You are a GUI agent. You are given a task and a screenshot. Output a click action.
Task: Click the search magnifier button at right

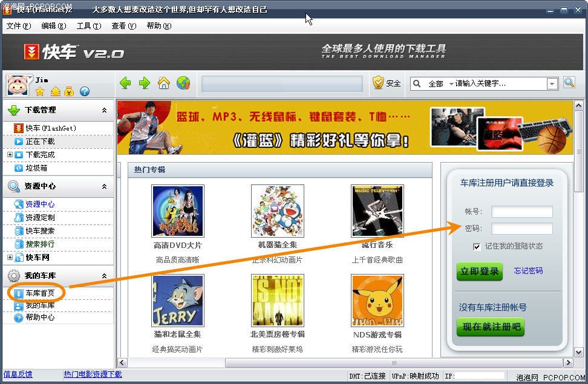(x=569, y=82)
